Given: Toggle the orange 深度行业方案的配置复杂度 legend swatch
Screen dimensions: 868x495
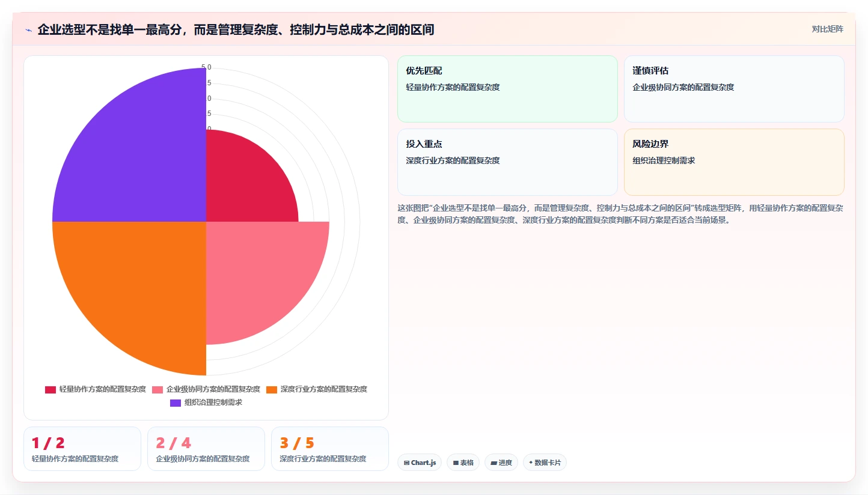Looking at the screenshot, I should click(x=272, y=389).
